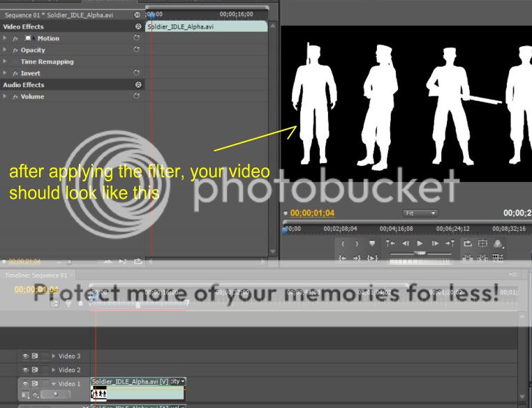Step forward one frame in monitor
The width and height of the screenshot is (532, 408).
click(x=434, y=243)
